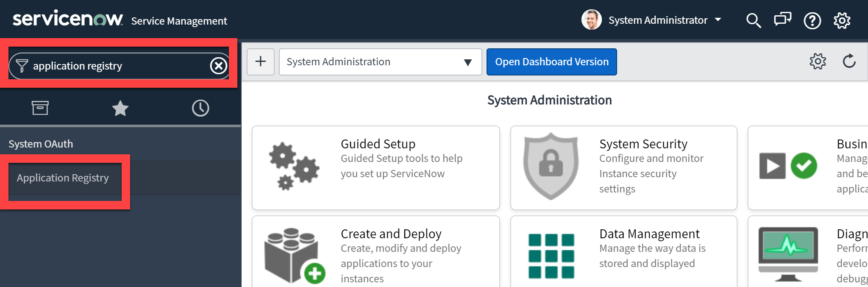Click the System Administration page heading
This screenshot has height=287, width=868.
coord(549,100)
